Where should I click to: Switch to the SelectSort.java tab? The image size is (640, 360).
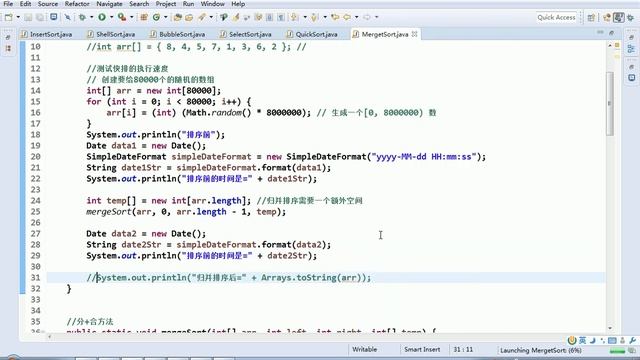coord(246,34)
